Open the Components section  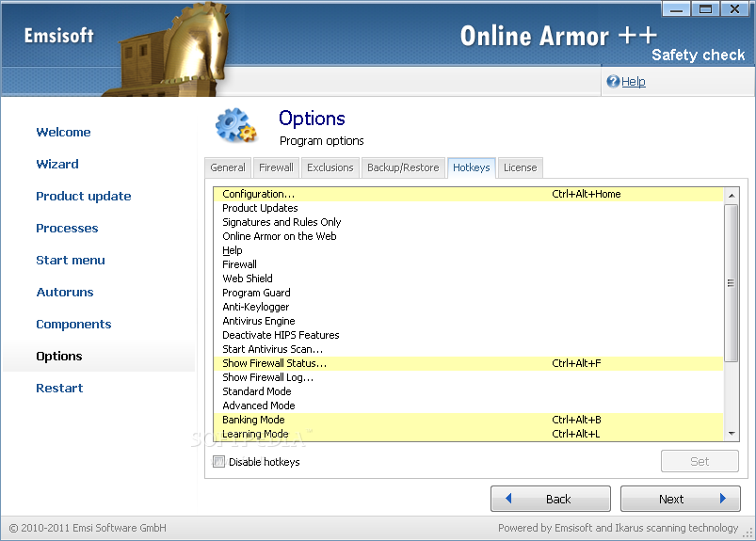click(x=73, y=325)
